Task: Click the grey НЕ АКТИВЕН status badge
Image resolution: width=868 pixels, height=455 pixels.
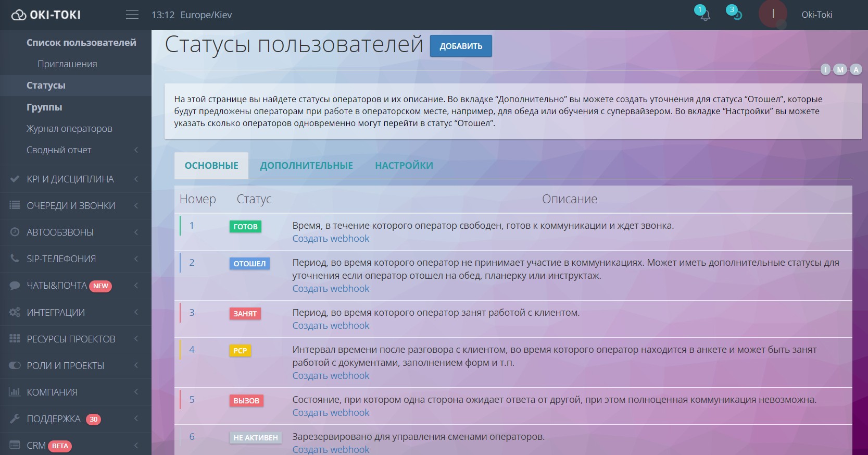Action: point(256,438)
